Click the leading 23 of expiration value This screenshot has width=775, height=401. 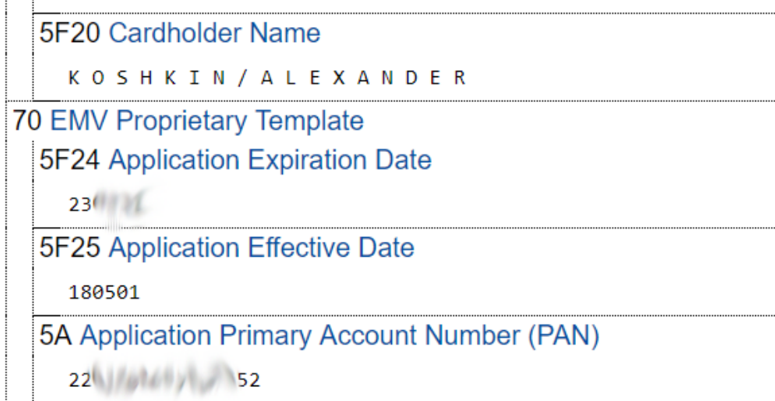(79, 205)
